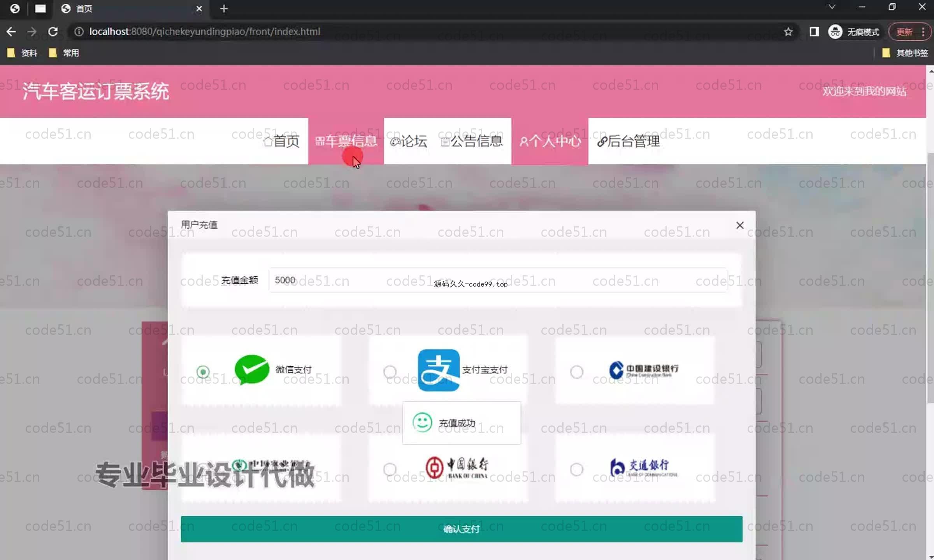Click the page vertical scrollbar

pos(930,278)
